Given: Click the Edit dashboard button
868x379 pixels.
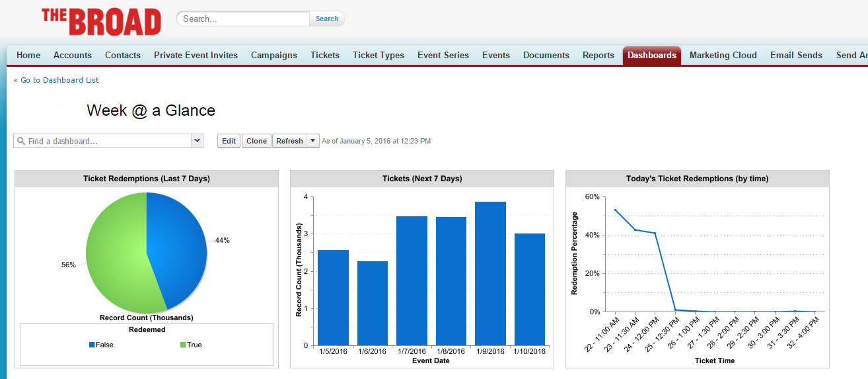Looking at the screenshot, I should click(229, 141).
